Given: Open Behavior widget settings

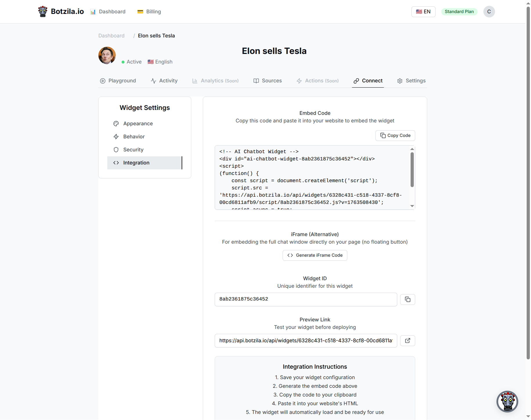Looking at the screenshot, I should [x=145, y=137].
